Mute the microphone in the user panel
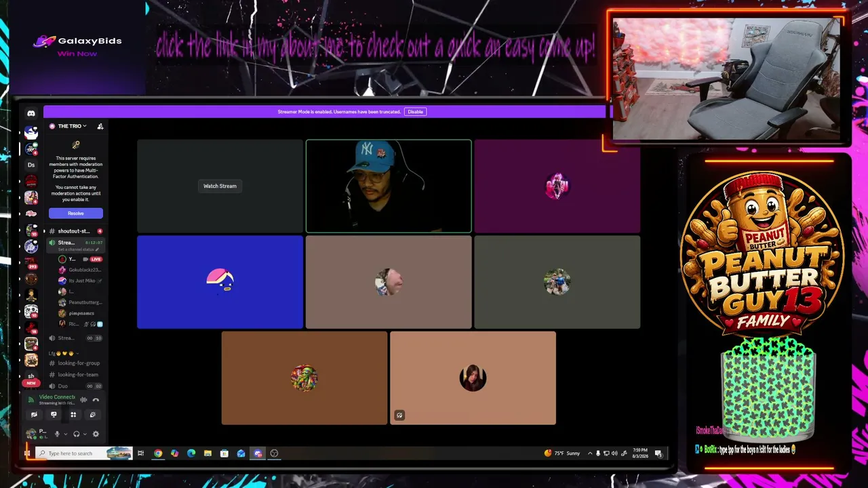The width and height of the screenshot is (868, 488). tap(57, 434)
